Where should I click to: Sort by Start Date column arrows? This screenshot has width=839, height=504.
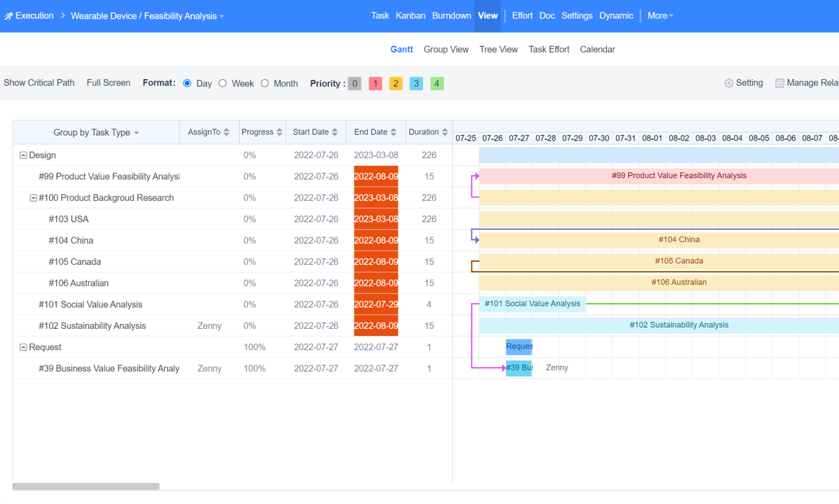(334, 132)
